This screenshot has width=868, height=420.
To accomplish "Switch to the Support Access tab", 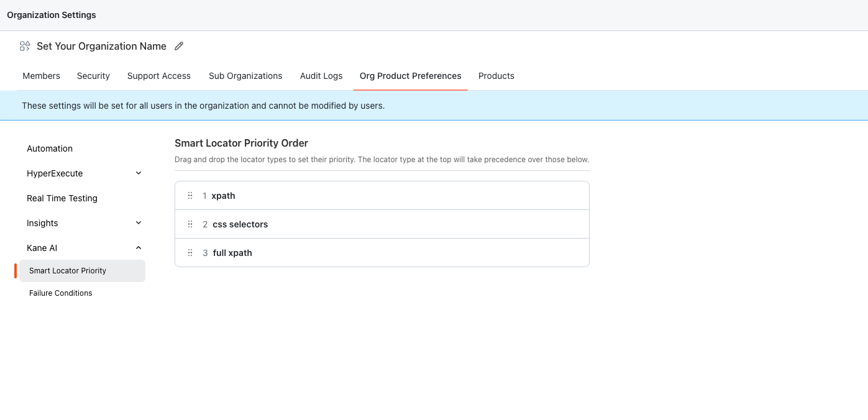I will pyautogui.click(x=158, y=76).
